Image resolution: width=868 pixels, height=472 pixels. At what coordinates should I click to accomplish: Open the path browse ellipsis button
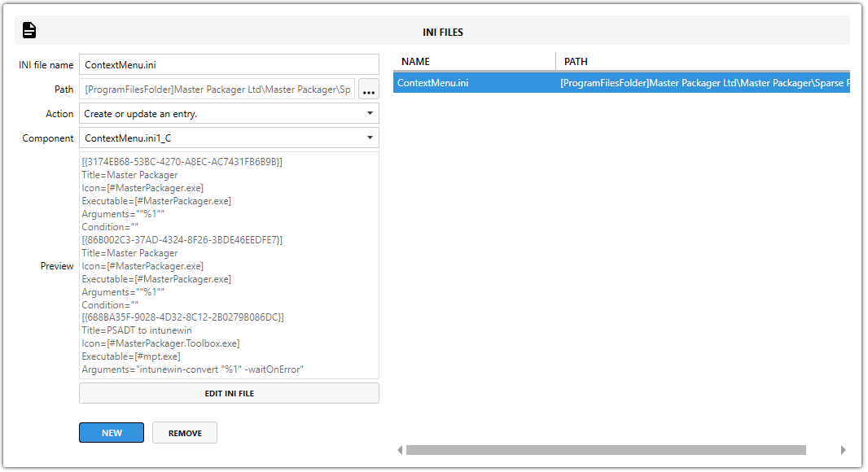(x=369, y=89)
